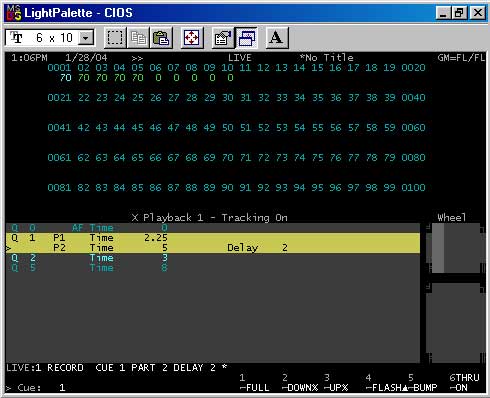Viewport: 490px width, 398px height.
Task: Click the 1/28/04 date readout
Action: tap(86, 58)
